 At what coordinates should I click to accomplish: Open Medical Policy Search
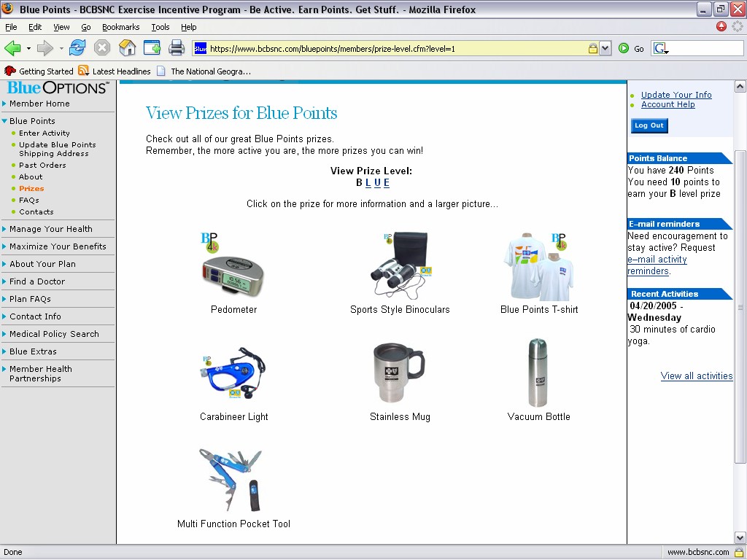click(54, 334)
